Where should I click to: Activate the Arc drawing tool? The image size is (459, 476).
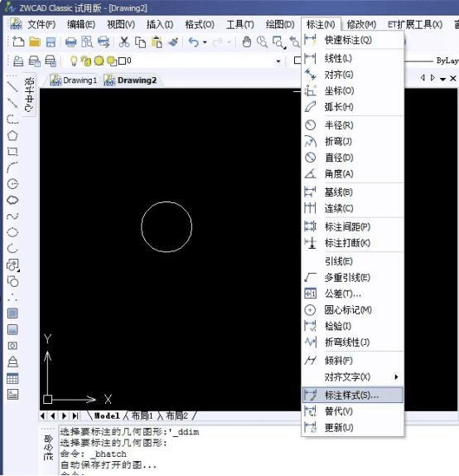12,168
